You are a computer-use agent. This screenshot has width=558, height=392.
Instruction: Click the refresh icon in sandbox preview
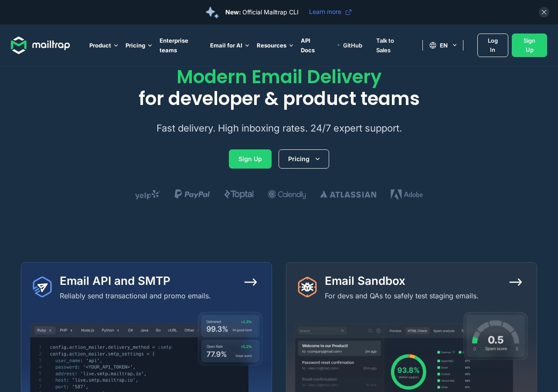tap(371, 331)
